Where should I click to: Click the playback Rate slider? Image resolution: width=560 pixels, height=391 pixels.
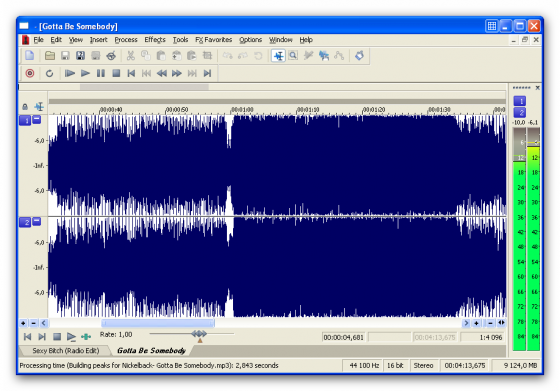click(x=192, y=334)
